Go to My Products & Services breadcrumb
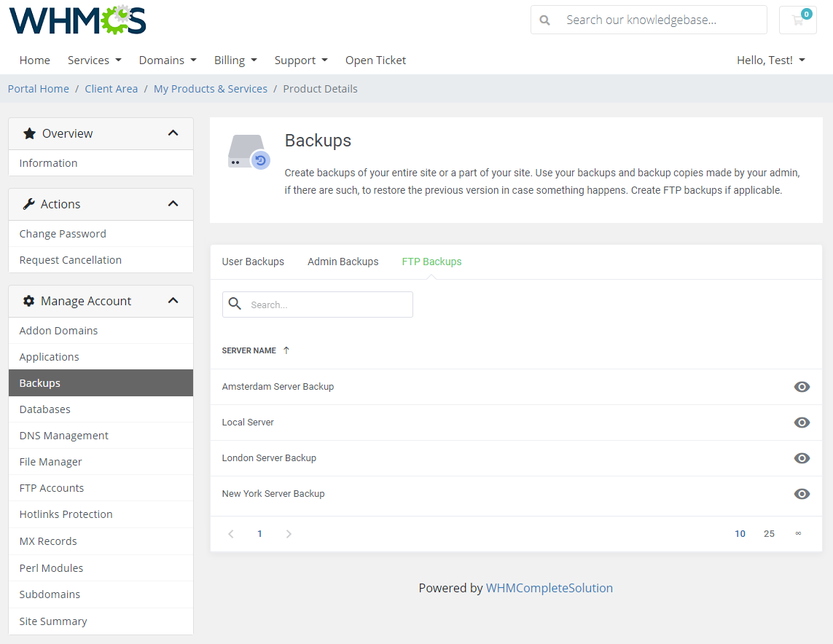Screen dimensions: 833x644 (x=210, y=88)
